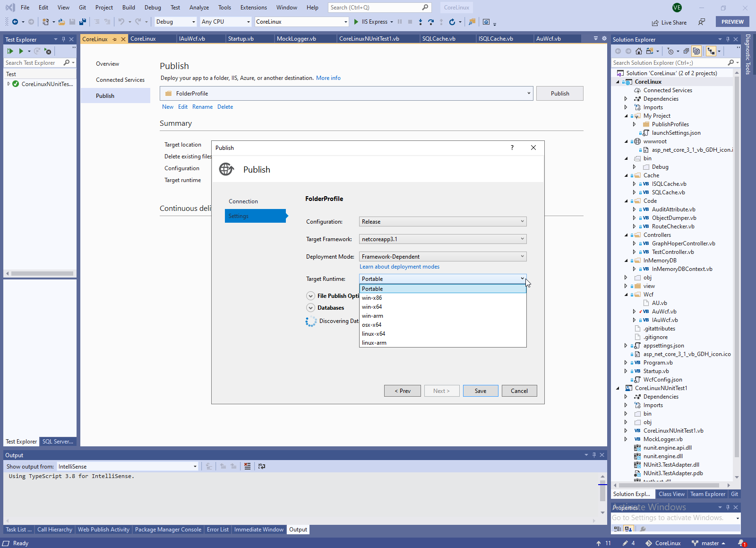Click the Live Share icon
Image resolution: width=756 pixels, height=548 pixels.
point(655,23)
